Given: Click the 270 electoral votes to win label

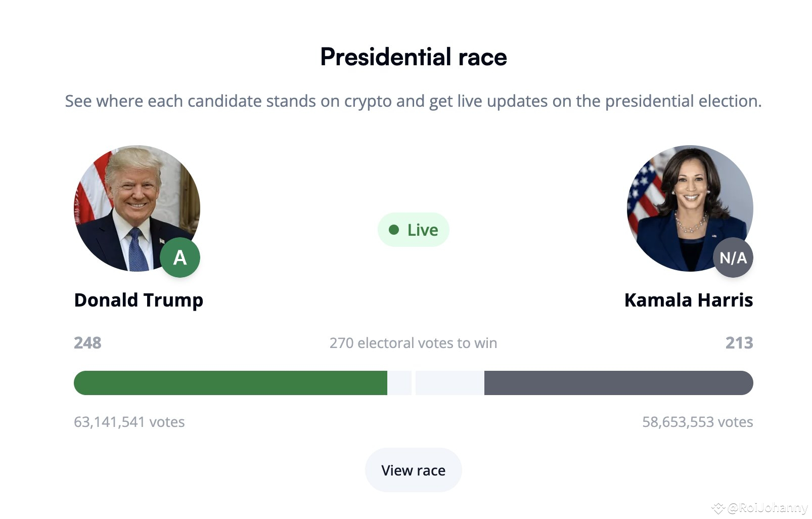Looking at the screenshot, I should coord(414,343).
